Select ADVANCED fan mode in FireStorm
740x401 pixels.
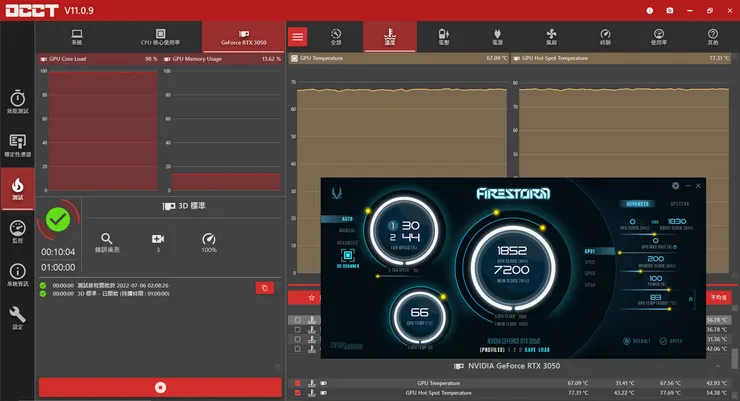[x=347, y=242]
